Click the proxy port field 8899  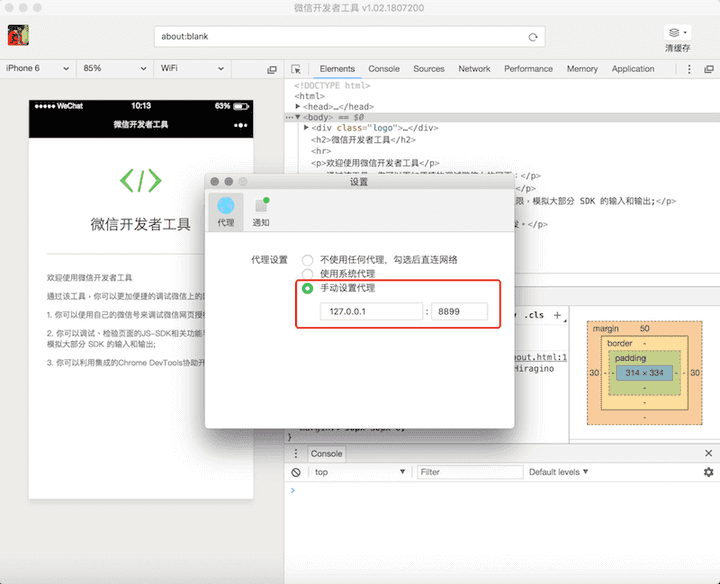(459, 311)
